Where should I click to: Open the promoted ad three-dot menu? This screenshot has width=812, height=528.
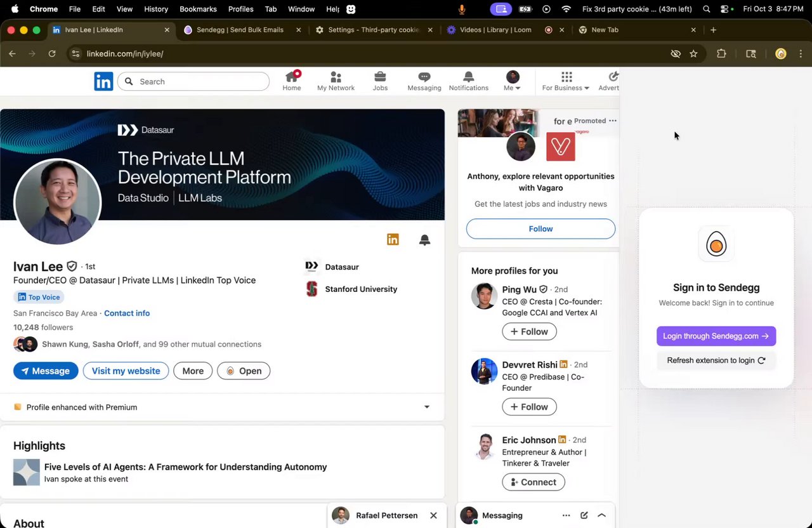(612, 121)
